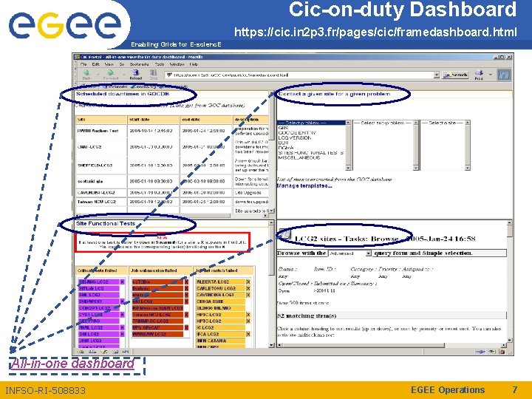Image resolution: width=532 pixels, height=399 pixels.
Task: Open the X task for CARLETONU-LCG2
Action: click(x=248, y=288)
